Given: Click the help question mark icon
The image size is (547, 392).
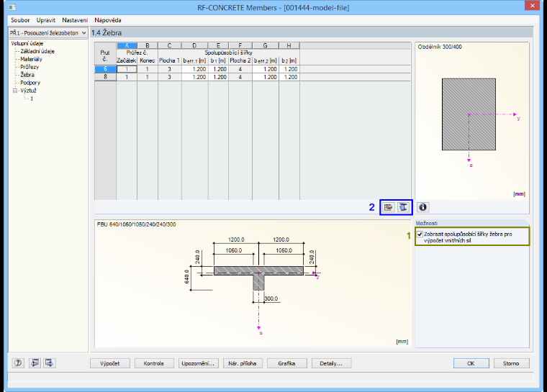Looking at the screenshot, I should [18, 363].
